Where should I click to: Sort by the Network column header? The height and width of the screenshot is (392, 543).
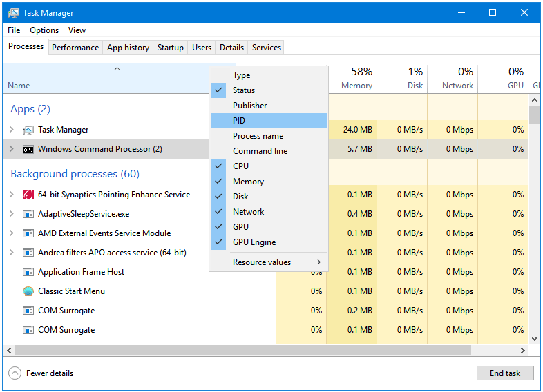pyautogui.click(x=453, y=79)
